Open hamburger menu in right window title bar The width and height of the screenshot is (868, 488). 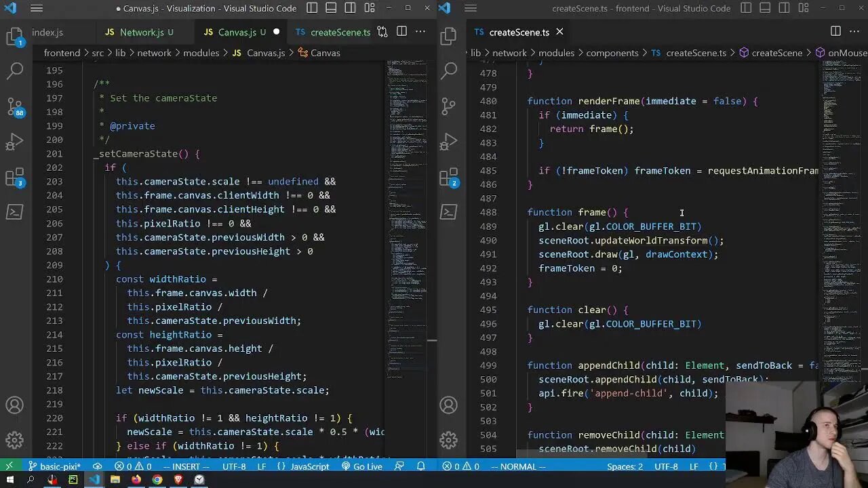click(471, 8)
